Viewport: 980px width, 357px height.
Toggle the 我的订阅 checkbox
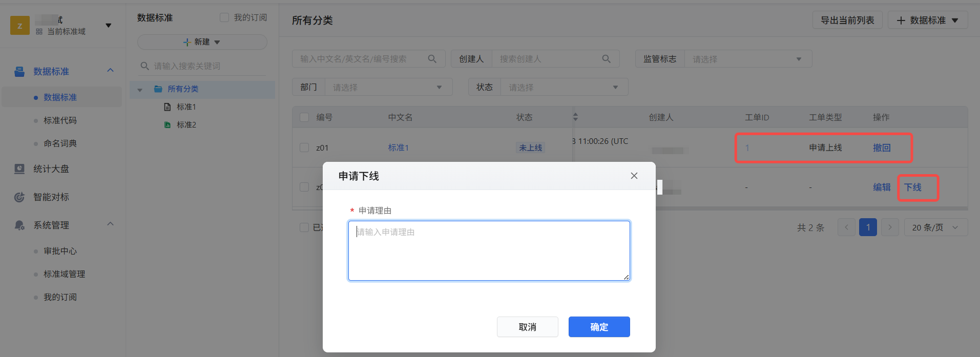point(224,17)
